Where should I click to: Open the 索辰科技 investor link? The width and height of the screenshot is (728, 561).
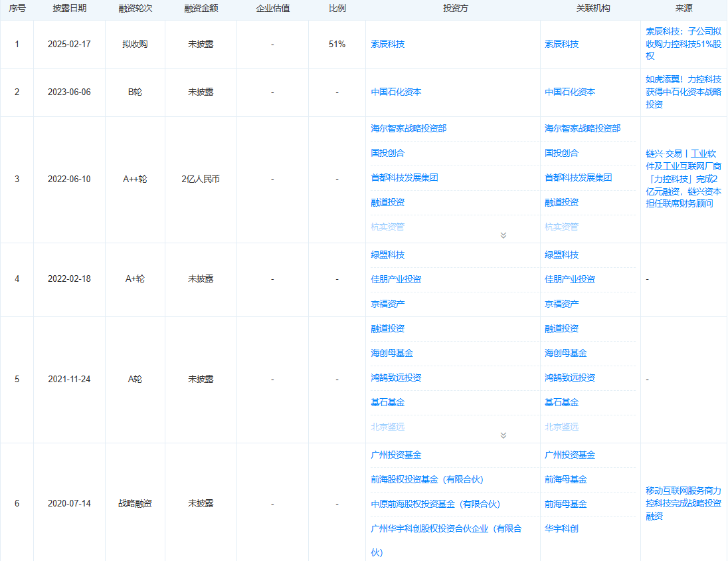click(386, 44)
